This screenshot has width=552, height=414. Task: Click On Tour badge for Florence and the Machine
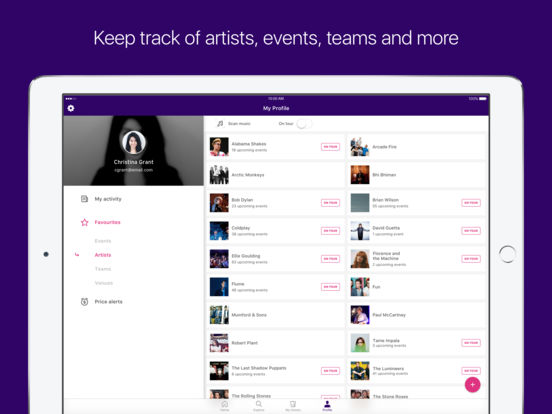(x=471, y=259)
